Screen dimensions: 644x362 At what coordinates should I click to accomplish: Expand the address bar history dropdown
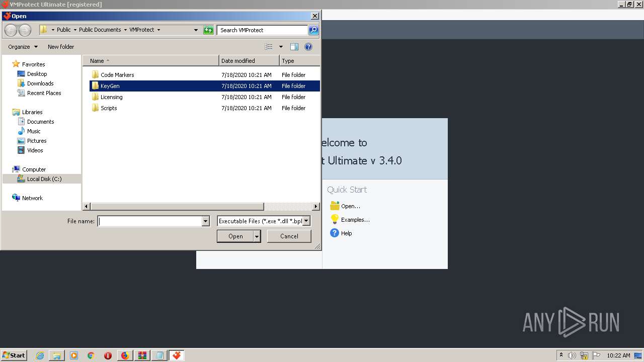pos(196,30)
